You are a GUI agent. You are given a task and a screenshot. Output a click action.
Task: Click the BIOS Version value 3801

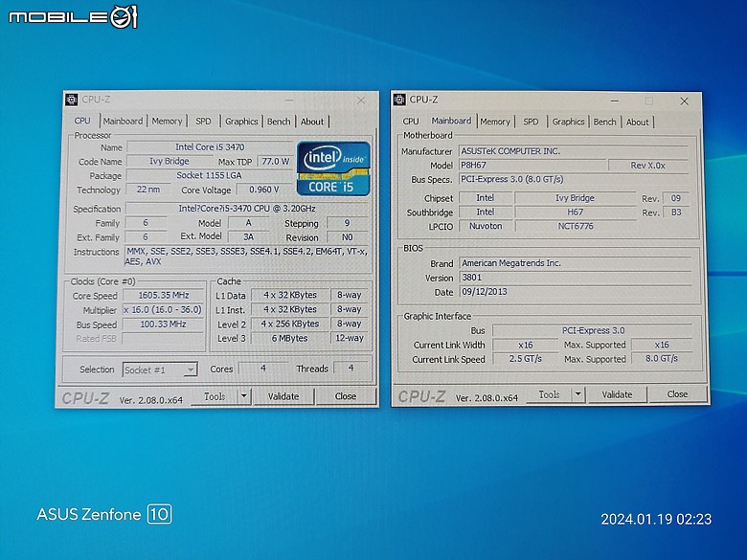tap(575, 278)
